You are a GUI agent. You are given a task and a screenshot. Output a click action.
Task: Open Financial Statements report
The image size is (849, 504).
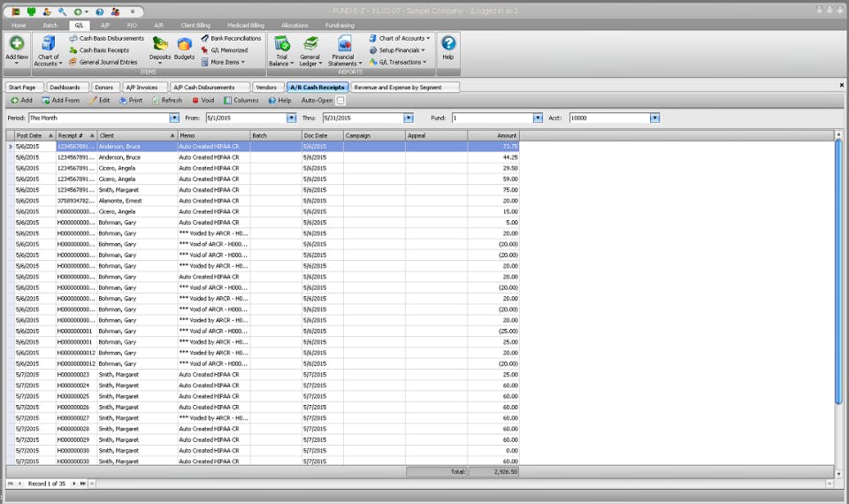coord(344,51)
